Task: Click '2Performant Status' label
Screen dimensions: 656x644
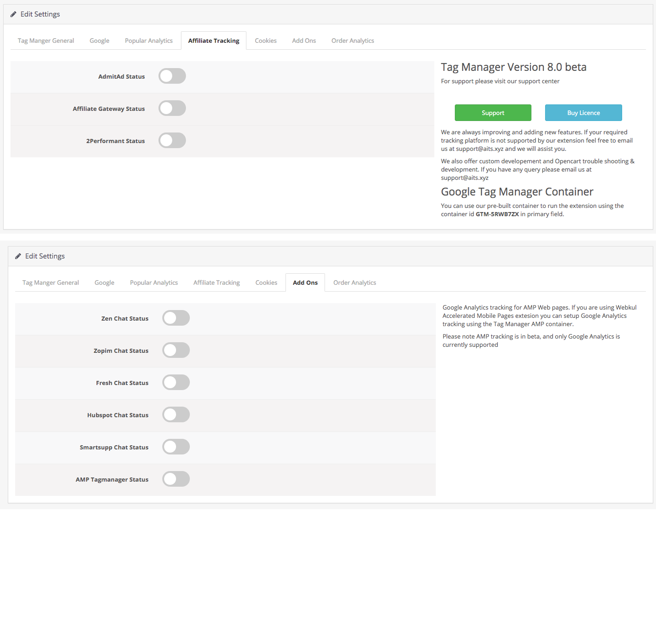Action: 115,141
